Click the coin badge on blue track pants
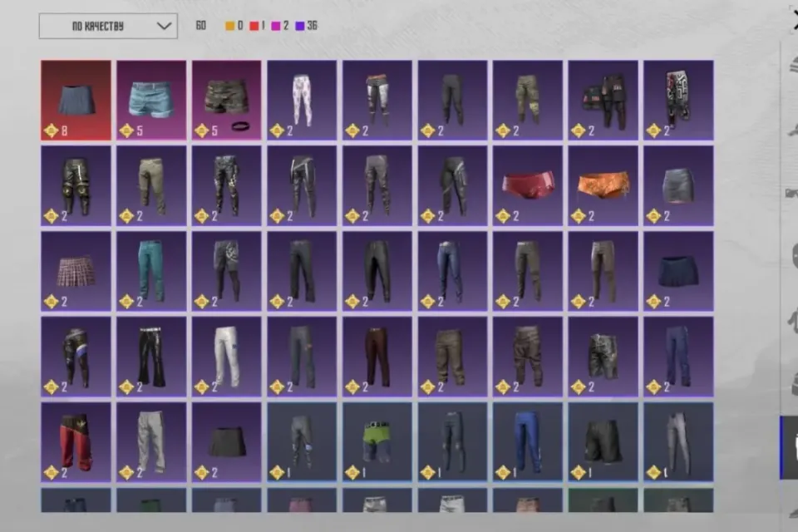 coord(503,473)
